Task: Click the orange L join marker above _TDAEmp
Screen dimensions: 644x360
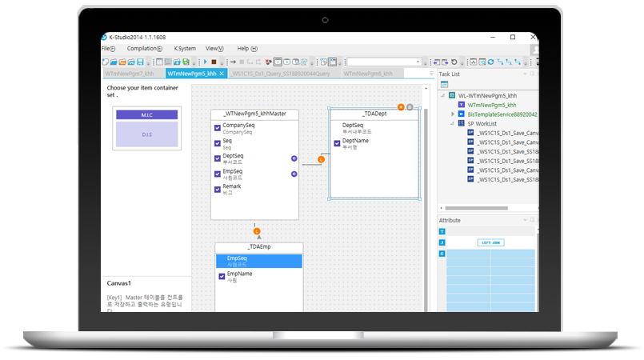Action: point(257,232)
